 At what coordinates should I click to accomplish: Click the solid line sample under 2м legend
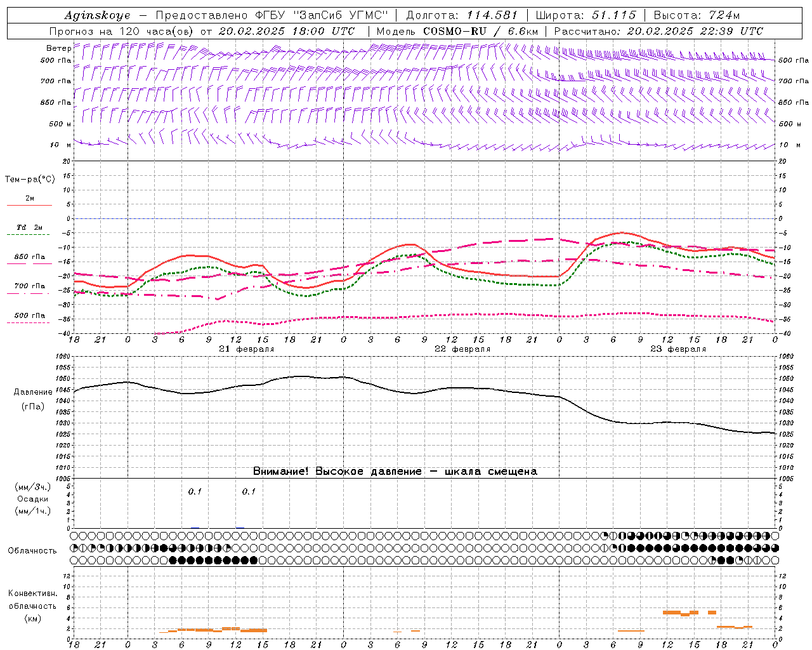[29, 206]
